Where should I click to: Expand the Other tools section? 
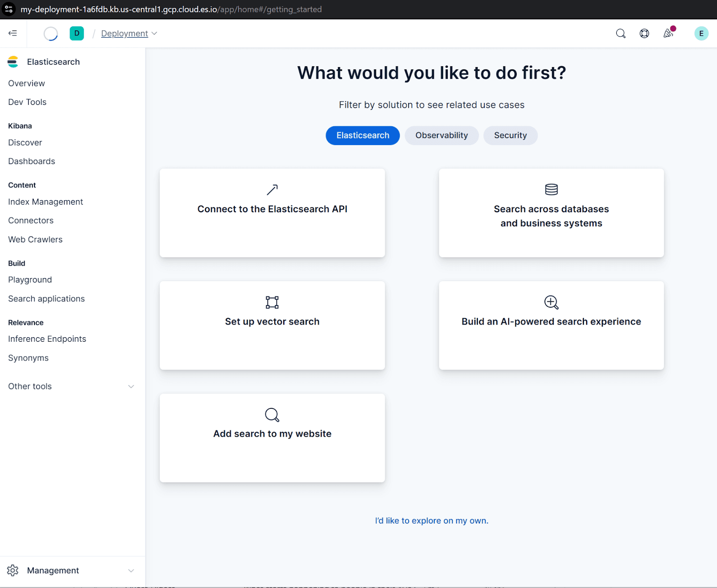130,386
